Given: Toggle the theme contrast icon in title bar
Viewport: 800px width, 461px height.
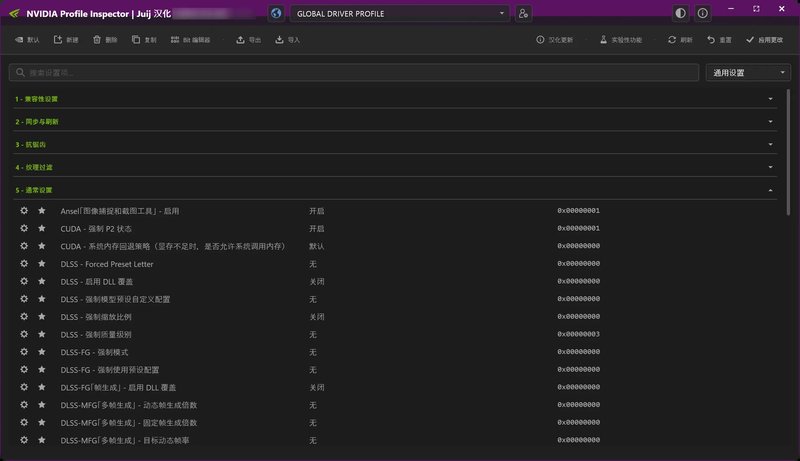Looking at the screenshot, I should point(681,13).
